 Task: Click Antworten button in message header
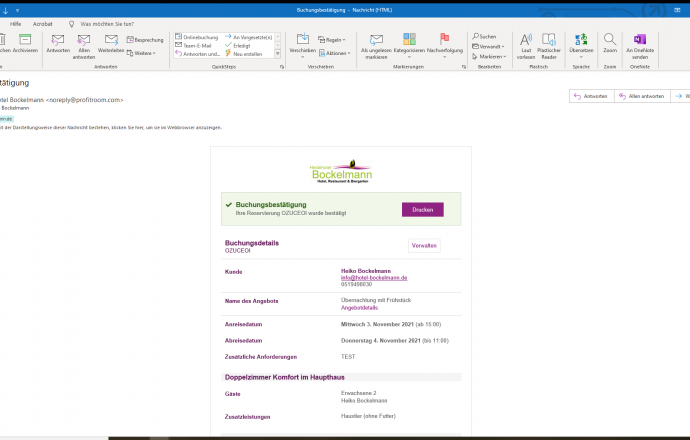point(591,96)
